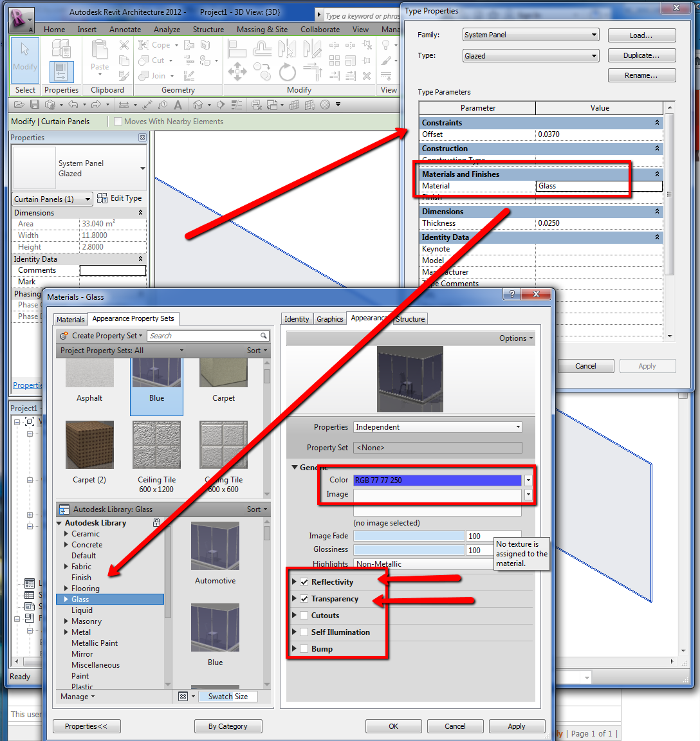Adjust the Image Fade slider bar
700x741 pixels.
click(409, 536)
